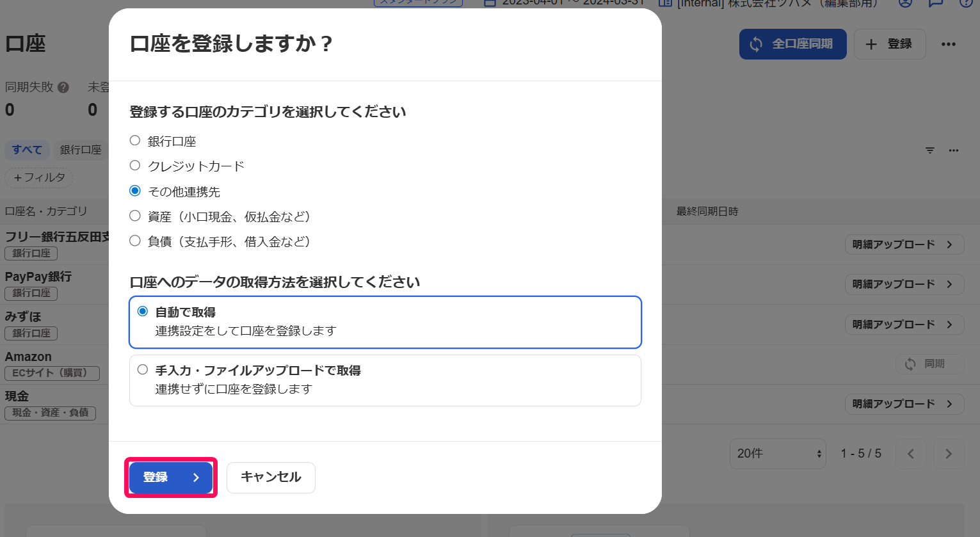Select the クレジットカード radio option
The image size is (980, 537).
(134, 165)
